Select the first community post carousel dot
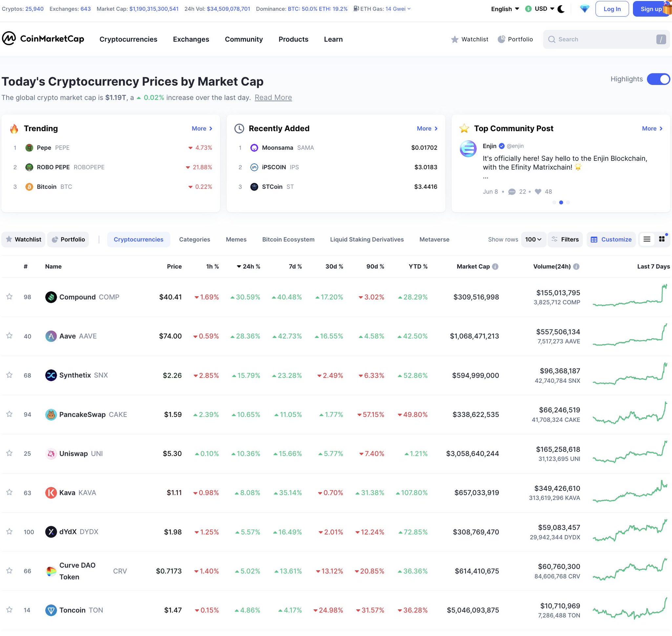Image resolution: width=672 pixels, height=636 pixels. 554,202
